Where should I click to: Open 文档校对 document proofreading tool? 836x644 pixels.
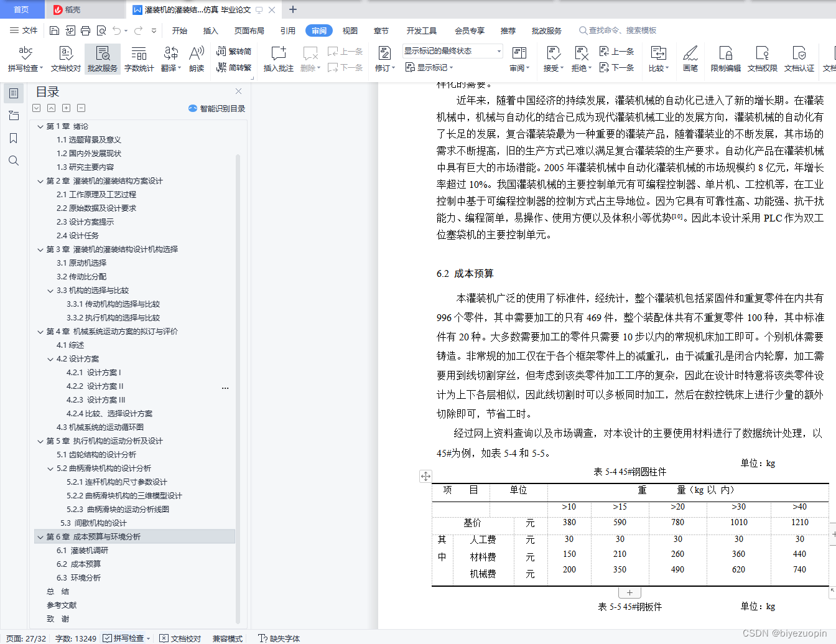tap(66, 59)
